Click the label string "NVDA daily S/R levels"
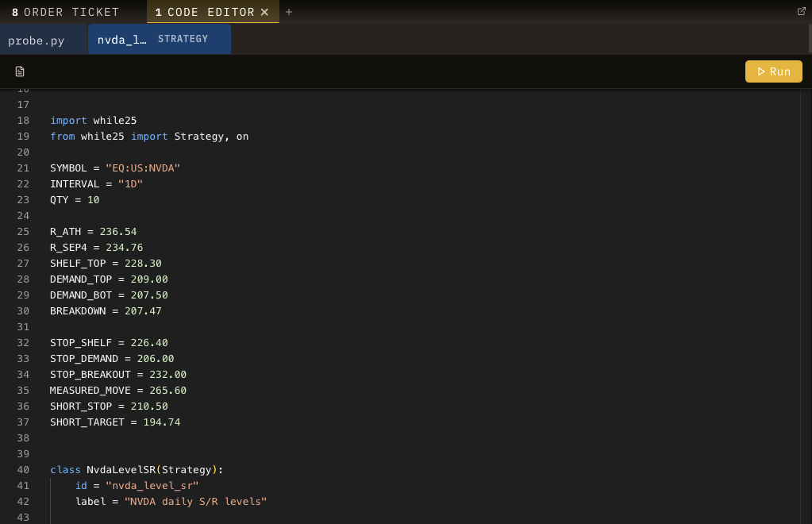The image size is (812, 524). (196, 501)
